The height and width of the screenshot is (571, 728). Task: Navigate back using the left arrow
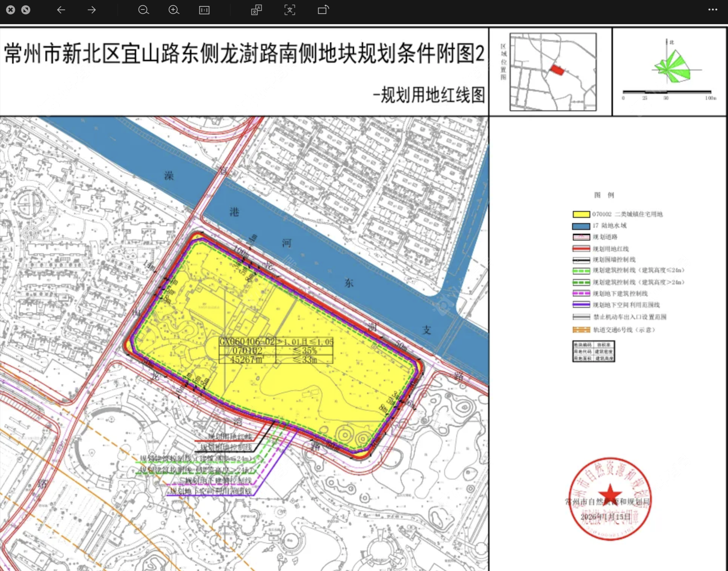(x=61, y=10)
